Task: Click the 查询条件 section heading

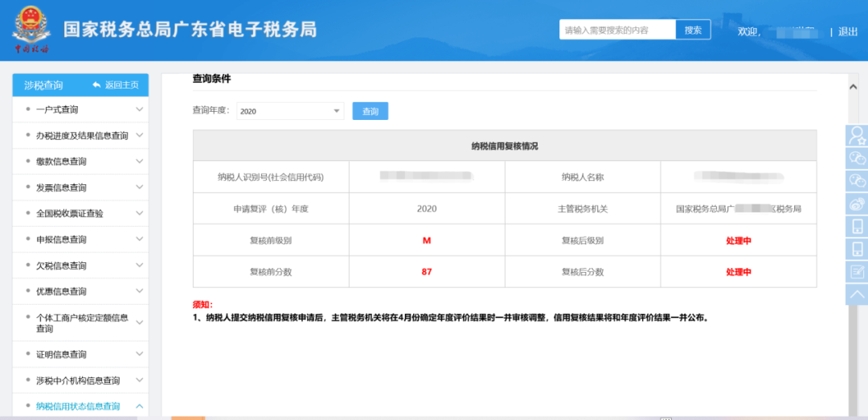Action: coord(211,79)
